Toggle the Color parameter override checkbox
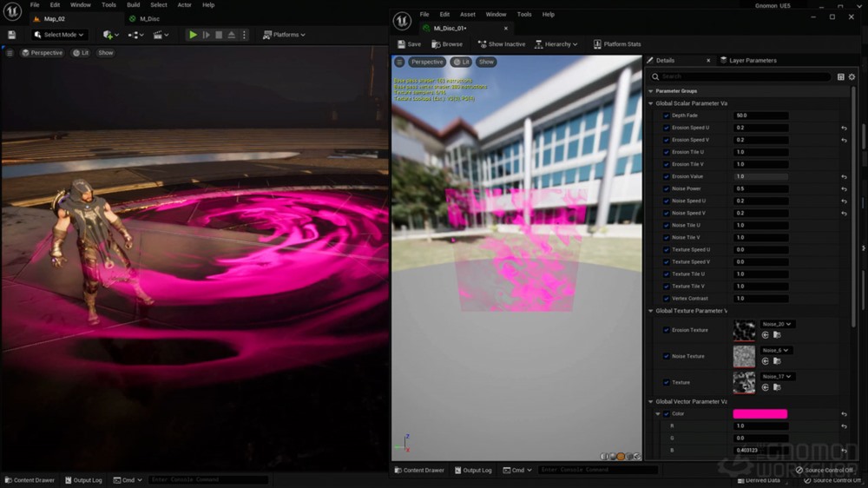Screen dimensions: 868x488 click(x=666, y=414)
